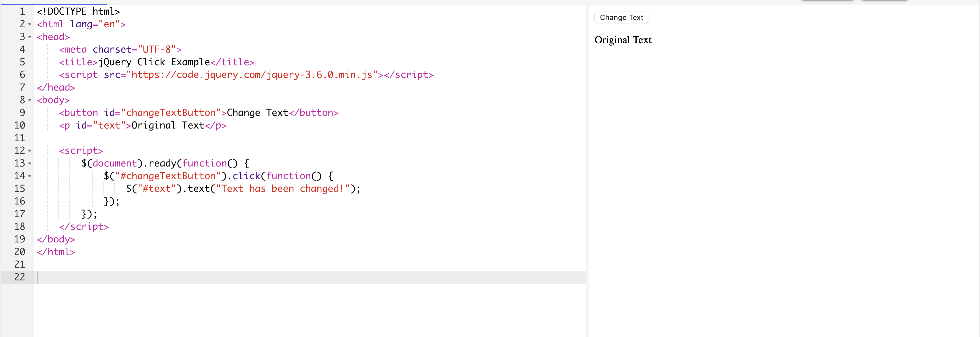Screen dimensions: 980x337
Task: Collapse the head section code fold
Action: click(30, 37)
